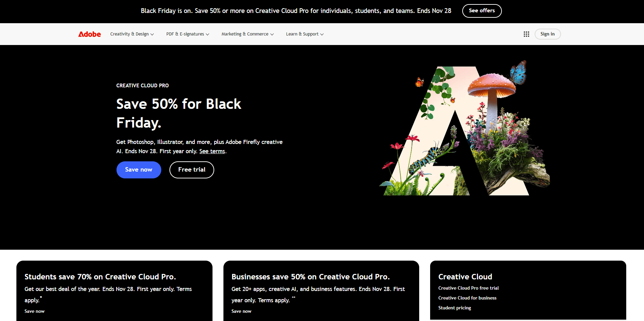
Task: Click the Sign in button
Action: pyautogui.click(x=547, y=34)
